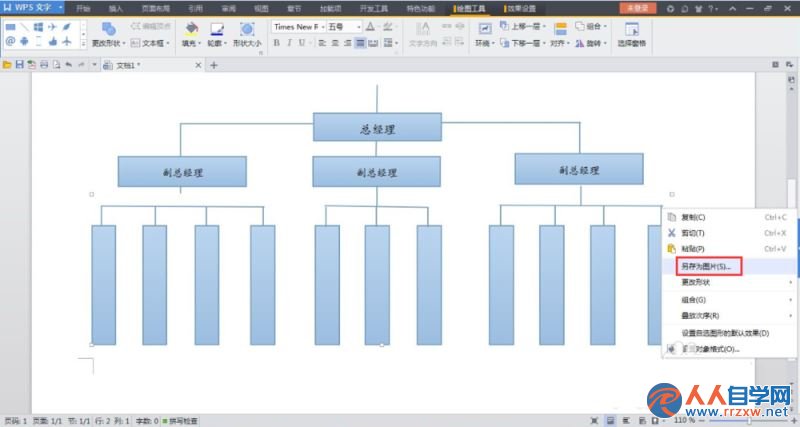Toggle Bold formatting
The width and height of the screenshot is (800, 427).
277,43
